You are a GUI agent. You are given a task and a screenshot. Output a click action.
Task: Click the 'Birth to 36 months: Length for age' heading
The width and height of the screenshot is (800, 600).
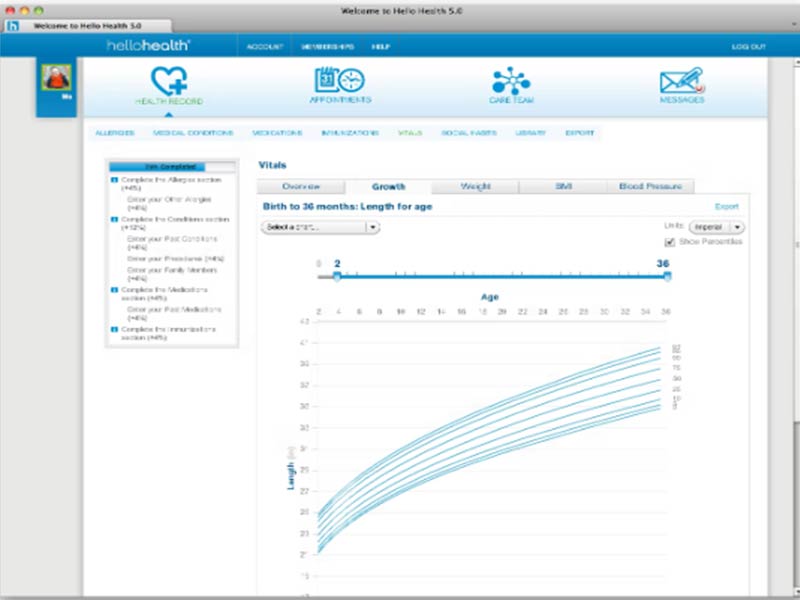click(347, 207)
